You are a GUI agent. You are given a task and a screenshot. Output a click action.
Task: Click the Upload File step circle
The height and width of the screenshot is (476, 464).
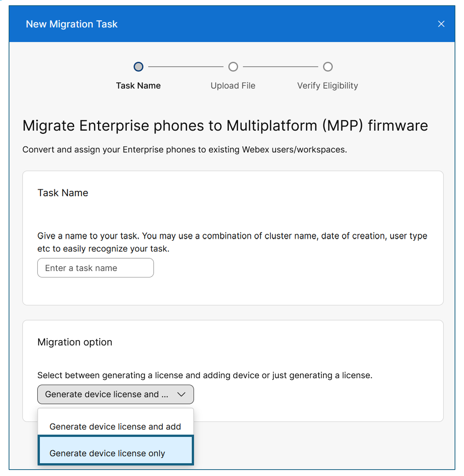[233, 67]
